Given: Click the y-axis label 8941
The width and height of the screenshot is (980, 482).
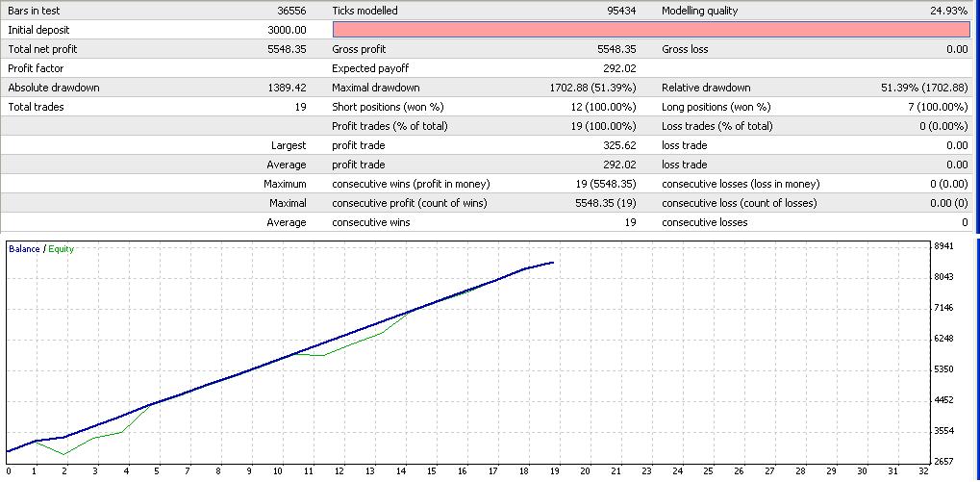Looking at the screenshot, I should point(943,246).
